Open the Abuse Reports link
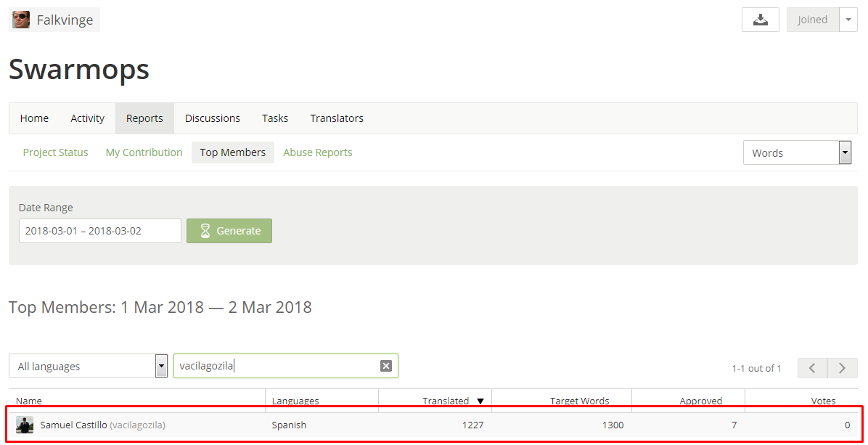Image resolution: width=868 pixels, height=445 pixels. point(318,152)
